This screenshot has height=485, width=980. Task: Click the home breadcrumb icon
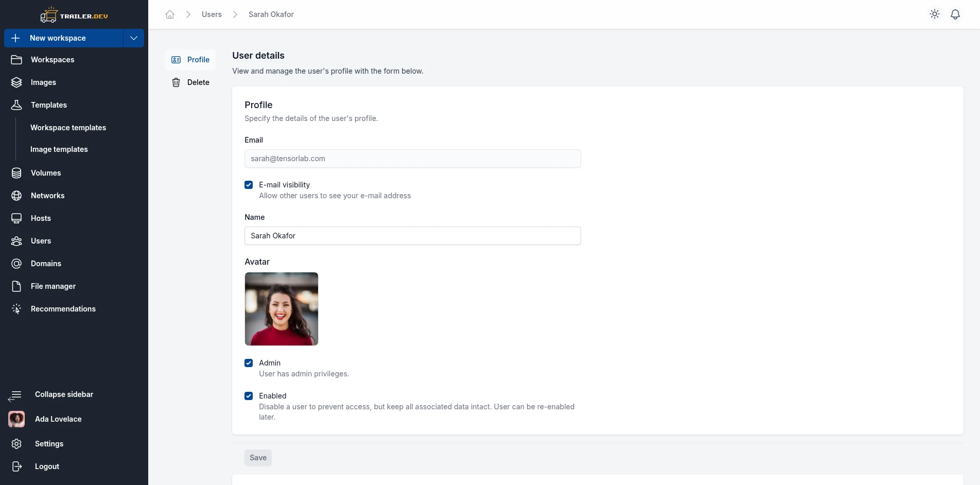click(x=170, y=14)
